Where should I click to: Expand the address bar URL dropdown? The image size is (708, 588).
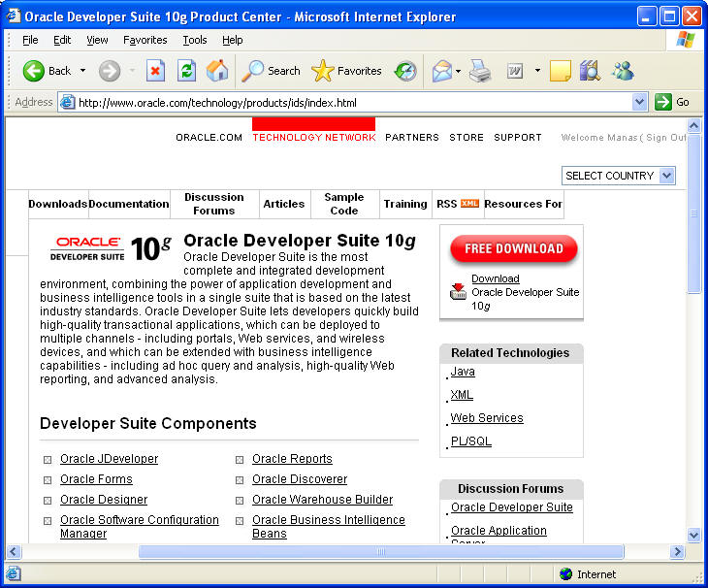639,102
